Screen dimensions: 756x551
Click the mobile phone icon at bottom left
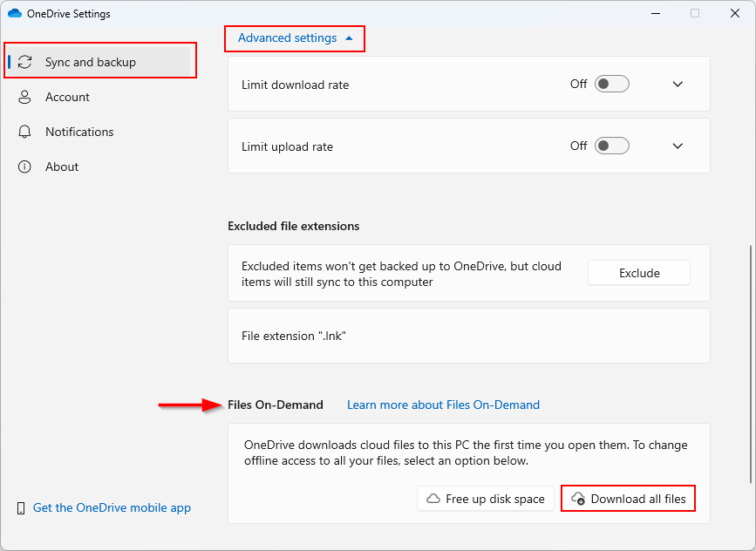point(21,508)
